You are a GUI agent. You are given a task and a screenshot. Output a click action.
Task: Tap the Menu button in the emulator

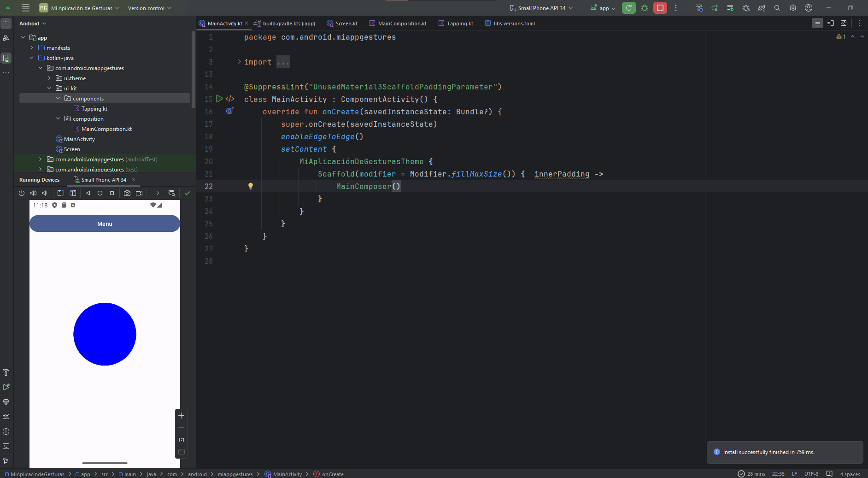(x=105, y=224)
